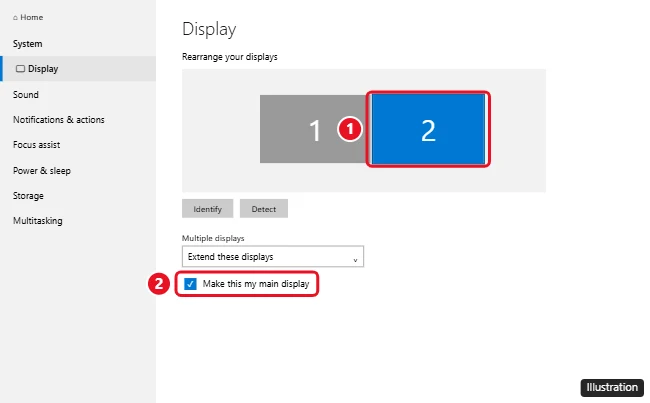Click the monitor icon beside Display
Image resolution: width=650 pixels, height=403 pixels.
point(20,68)
